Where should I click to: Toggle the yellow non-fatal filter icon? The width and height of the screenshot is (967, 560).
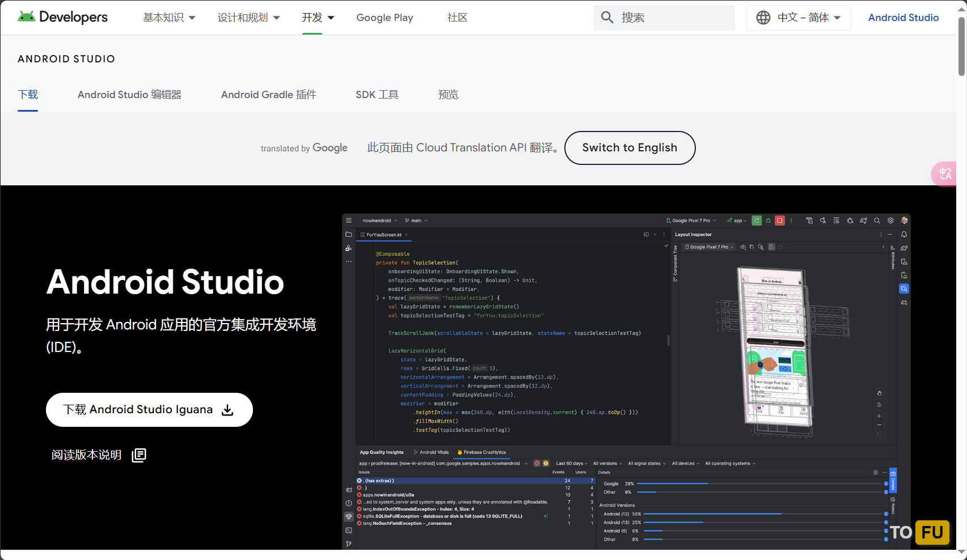coord(546,463)
